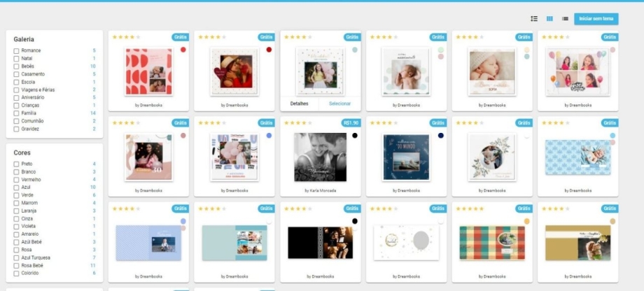Click star rating on the first theme card
The width and height of the screenshot is (644, 291).
click(x=126, y=36)
